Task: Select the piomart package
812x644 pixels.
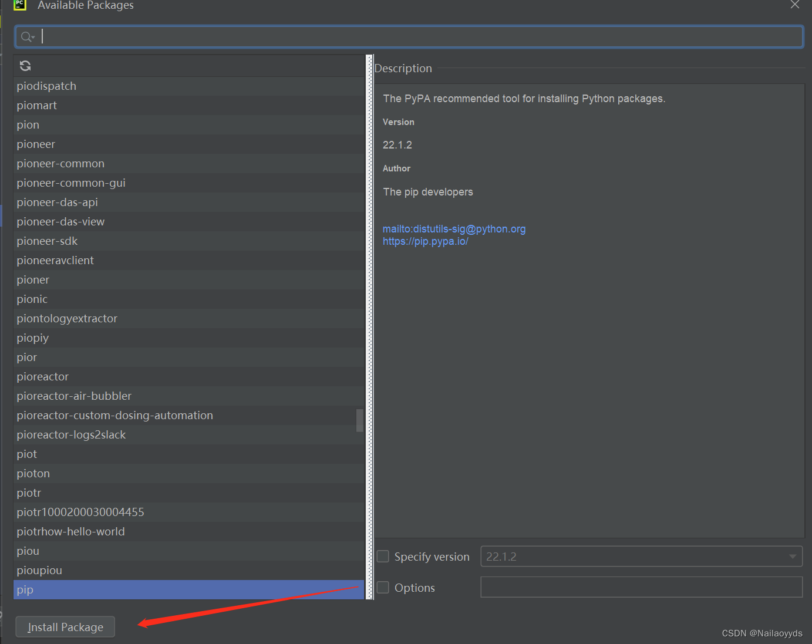Action: click(188, 106)
